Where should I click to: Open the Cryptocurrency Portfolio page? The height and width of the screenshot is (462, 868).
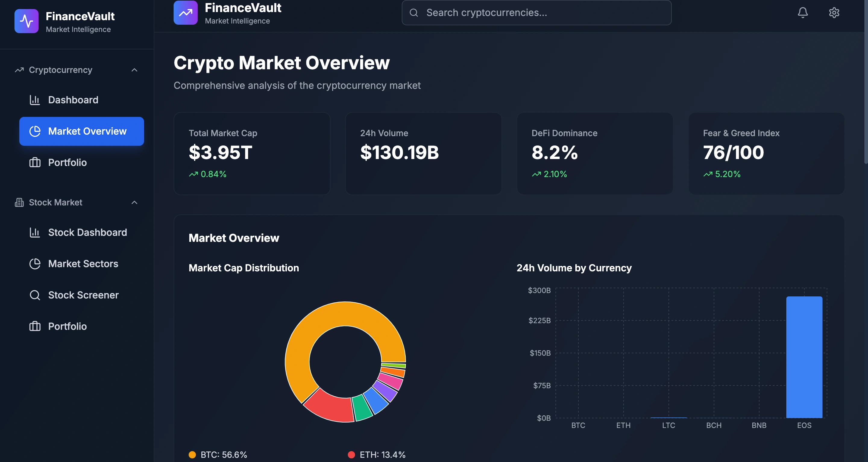pos(68,163)
